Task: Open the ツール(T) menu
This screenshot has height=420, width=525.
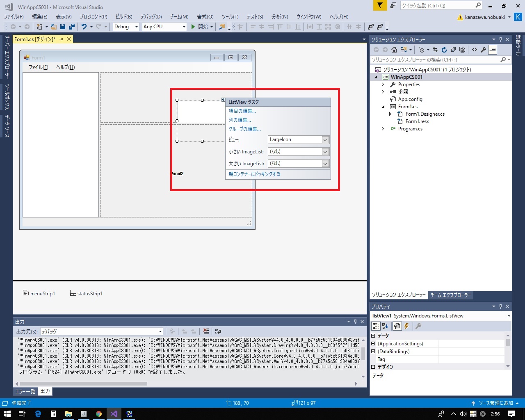Action: pyautogui.click(x=230, y=16)
